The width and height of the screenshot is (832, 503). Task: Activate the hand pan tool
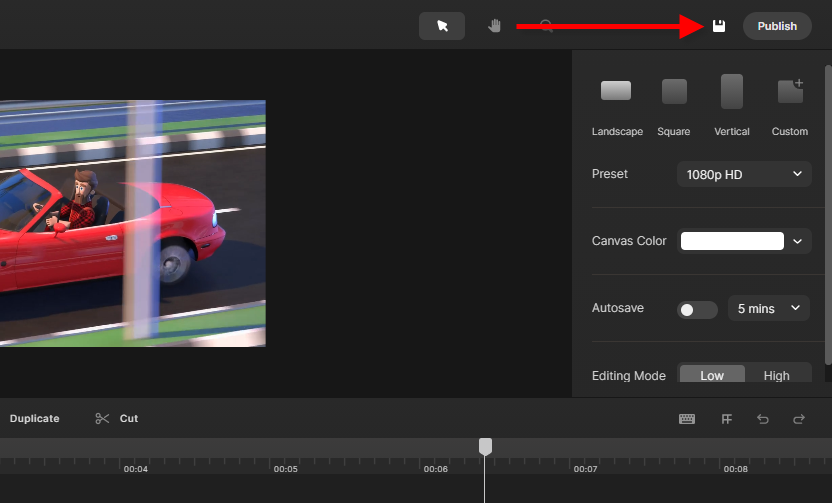click(x=494, y=26)
